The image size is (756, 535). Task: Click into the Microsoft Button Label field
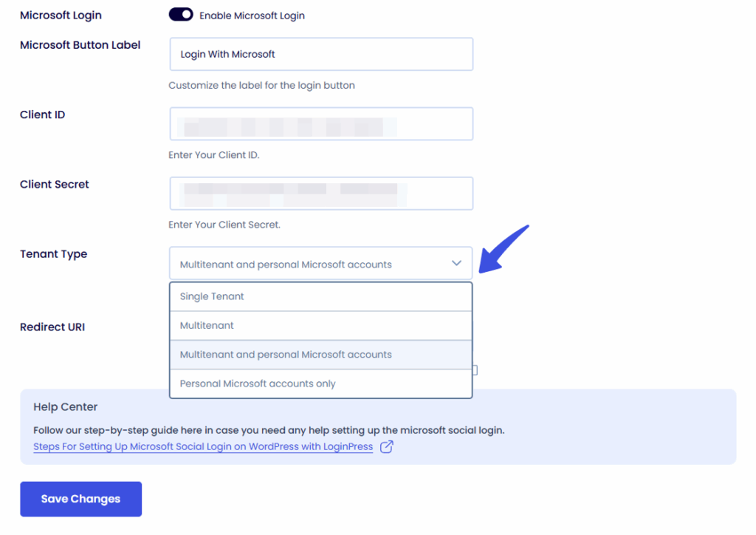pos(320,54)
